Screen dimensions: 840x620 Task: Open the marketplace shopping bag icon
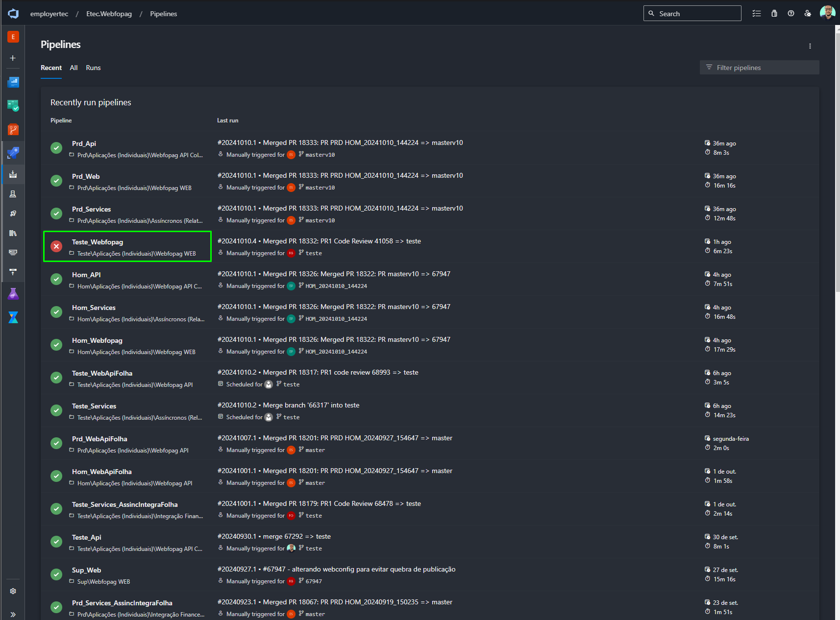(774, 14)
